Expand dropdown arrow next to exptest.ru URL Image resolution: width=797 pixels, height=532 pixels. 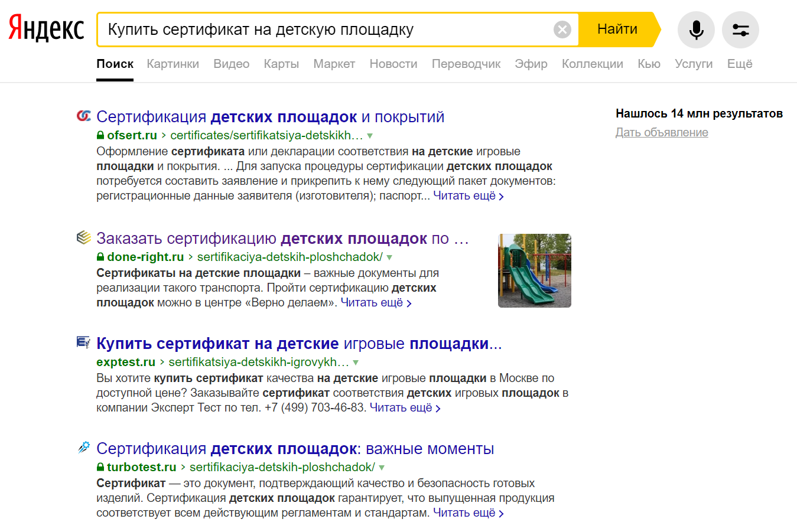click(x=356, y=363)
